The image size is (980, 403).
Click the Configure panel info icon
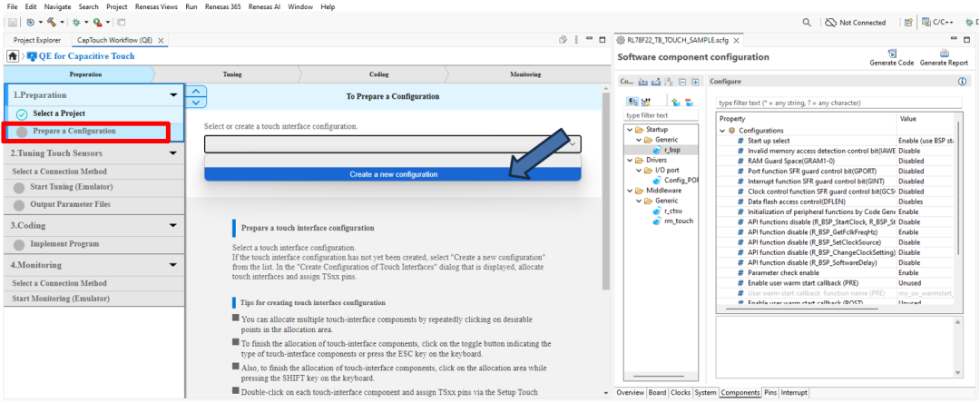point(962,82)
